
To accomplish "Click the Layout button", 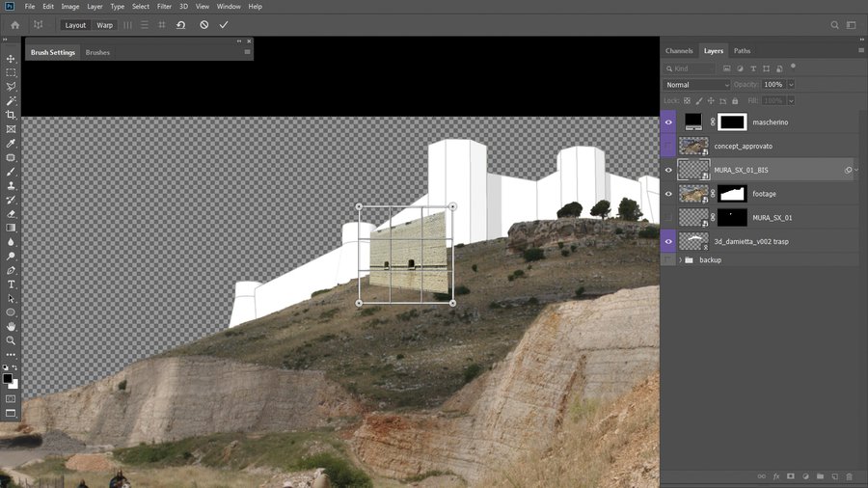I will pos(75,25).
